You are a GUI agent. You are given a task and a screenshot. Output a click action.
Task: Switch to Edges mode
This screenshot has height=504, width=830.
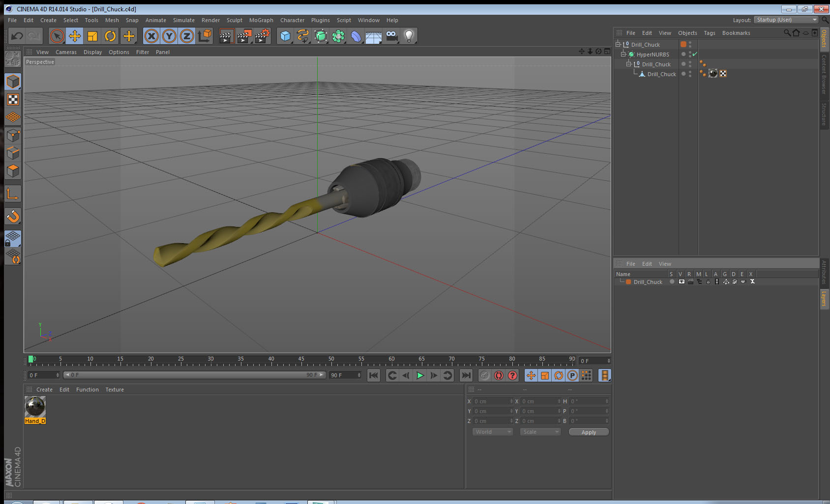point(13,153)
